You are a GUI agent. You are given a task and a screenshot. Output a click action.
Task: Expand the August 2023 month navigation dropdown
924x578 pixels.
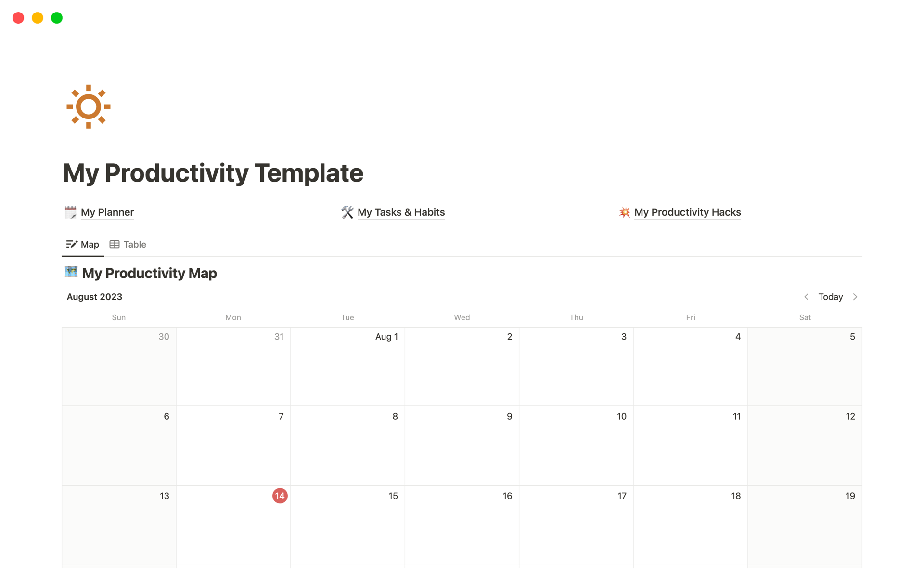(x=94, y=296)
